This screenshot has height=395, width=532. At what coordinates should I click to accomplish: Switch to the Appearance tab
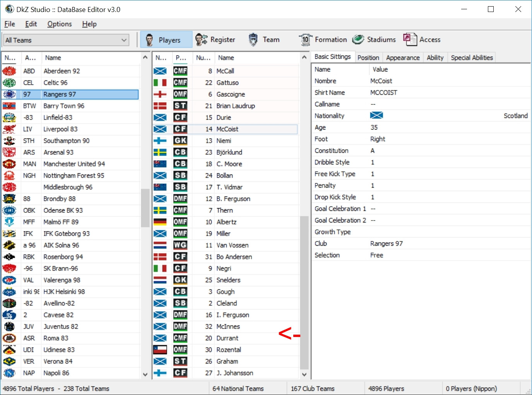point(403,58)
